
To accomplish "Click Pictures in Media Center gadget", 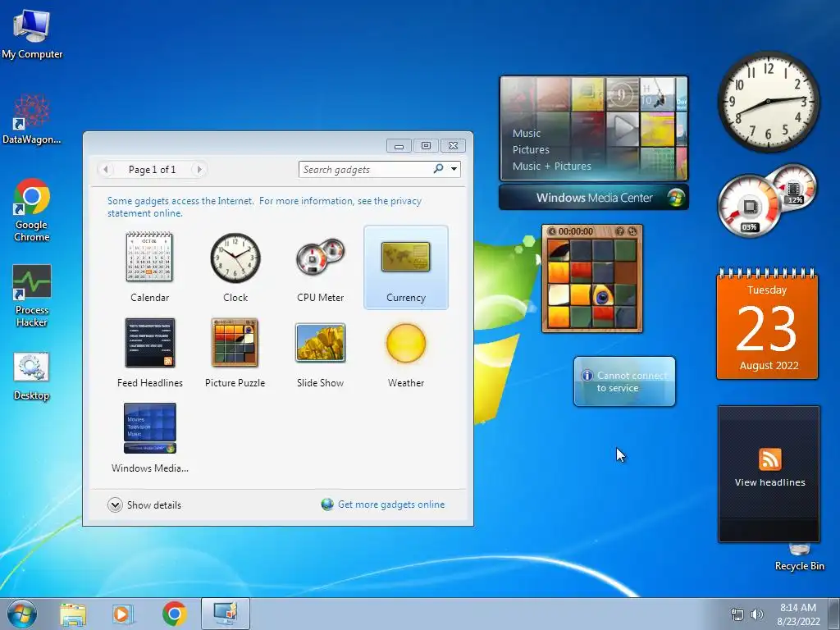I will [531, 149].
